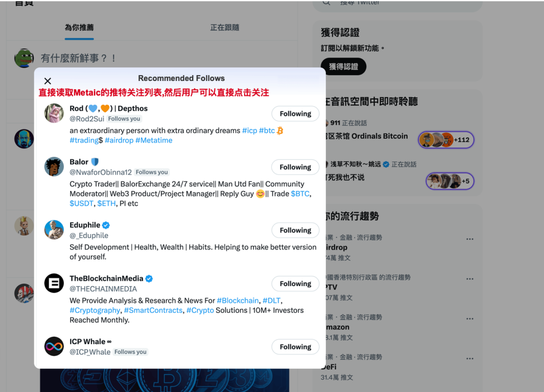Click the #Crypto hashtag link
The width and height of the screenshot is (544, 392).
coord(200,310)
